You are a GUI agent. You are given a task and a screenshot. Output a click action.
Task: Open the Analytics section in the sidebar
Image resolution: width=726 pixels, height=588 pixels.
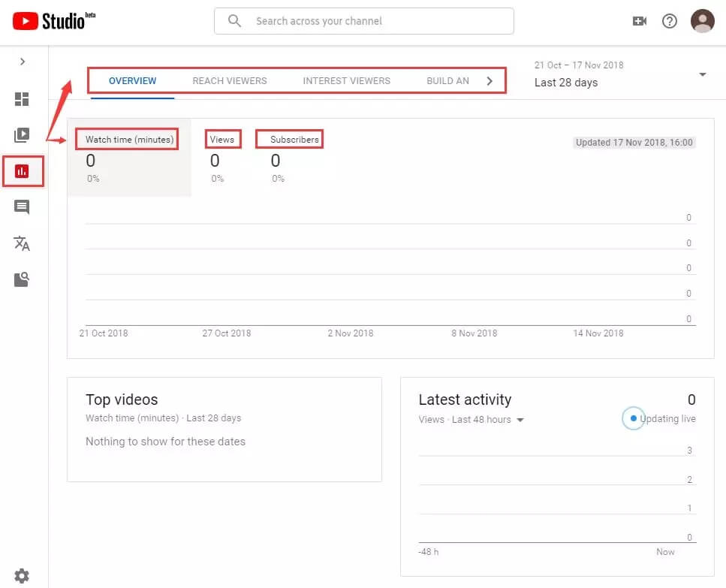pyautogui.click(x=23, y=171)
